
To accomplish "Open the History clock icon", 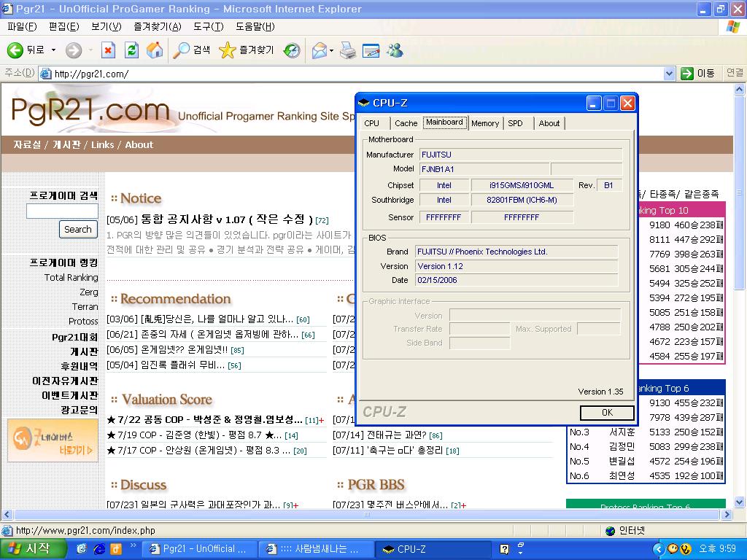I will click(292, 50).
